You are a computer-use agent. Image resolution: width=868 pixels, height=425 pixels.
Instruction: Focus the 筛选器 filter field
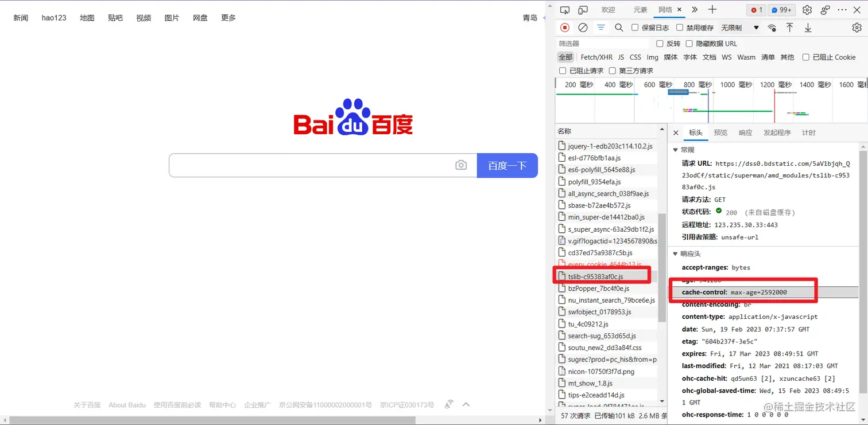pyautogui.click(x=604, y=44)
